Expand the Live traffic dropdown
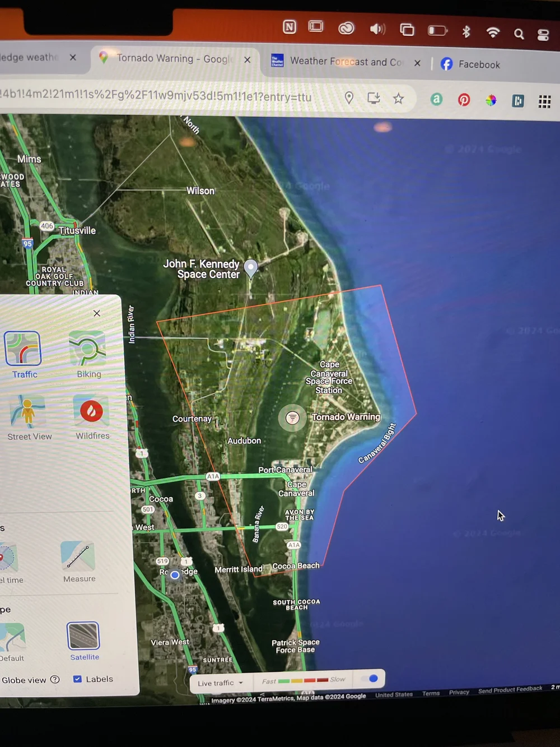This screenshot has width=560, height=747. coord(220,683)
